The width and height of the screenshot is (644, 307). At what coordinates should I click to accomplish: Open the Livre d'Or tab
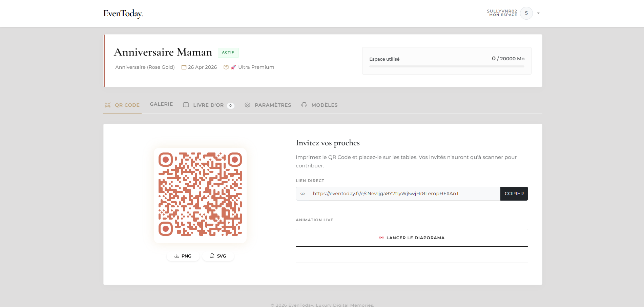pos(208,105)
